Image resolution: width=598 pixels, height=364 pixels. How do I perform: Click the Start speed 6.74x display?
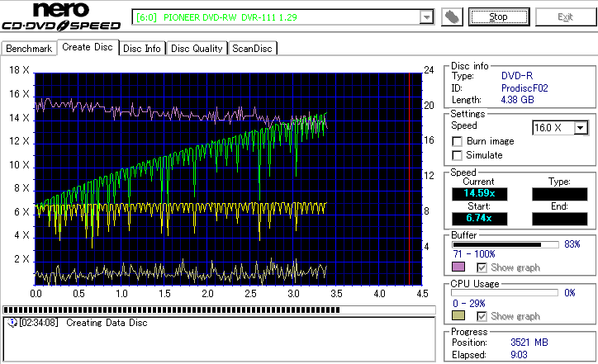point(479,219)
